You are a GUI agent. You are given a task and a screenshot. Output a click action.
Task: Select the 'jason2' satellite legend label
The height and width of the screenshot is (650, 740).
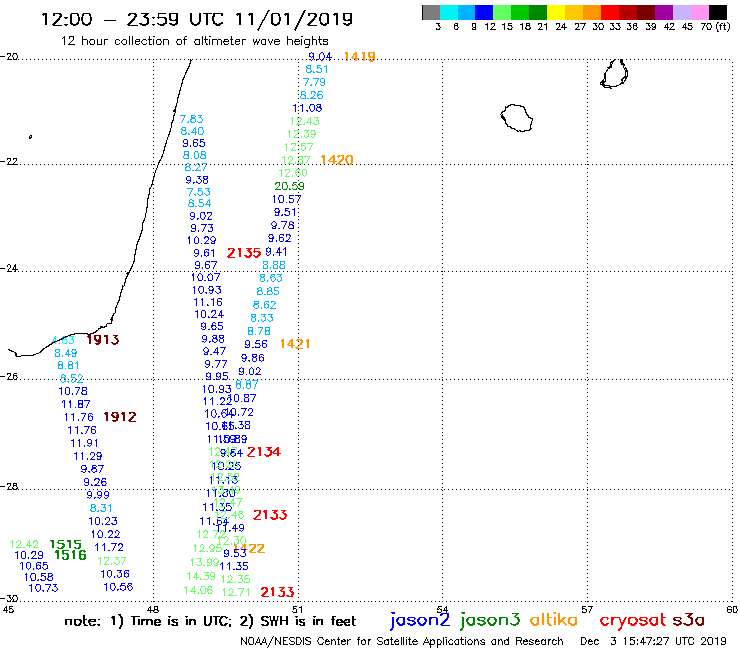pyautogui.click(x=420, y=621)
